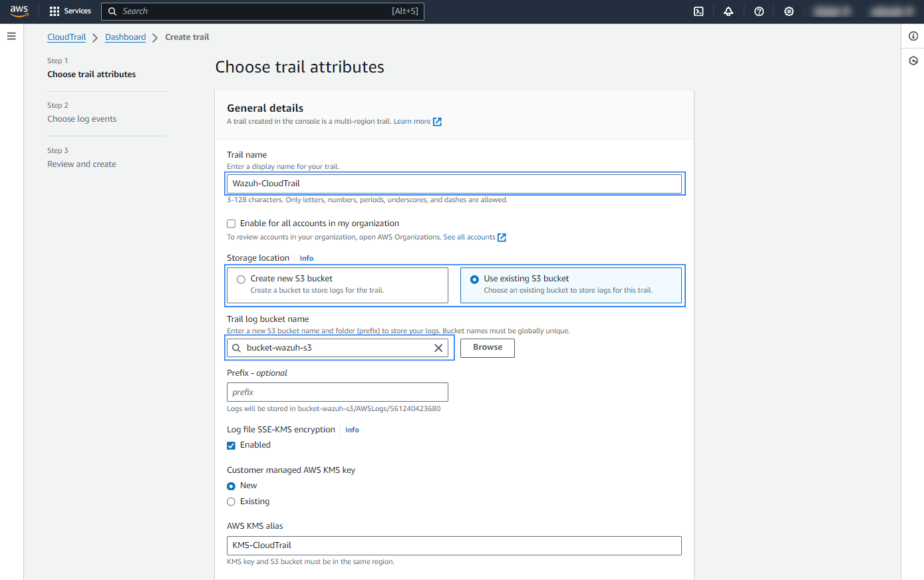Open the help question mark icon
This screenshot has height=580, width=924.
pyautogui.click(x=759, y=11)
